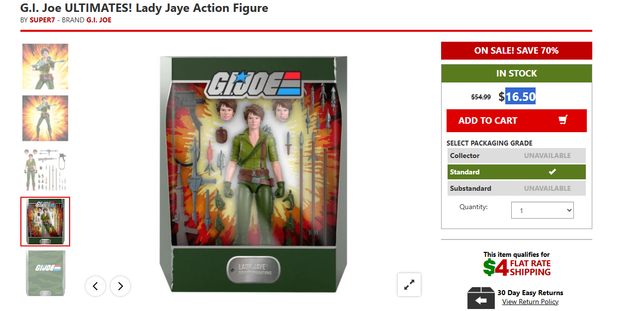Image resolution: width=644 pixels, height=311 pixels.
Task: Open the G.I. JOE brand link
Action: point(99,20)
